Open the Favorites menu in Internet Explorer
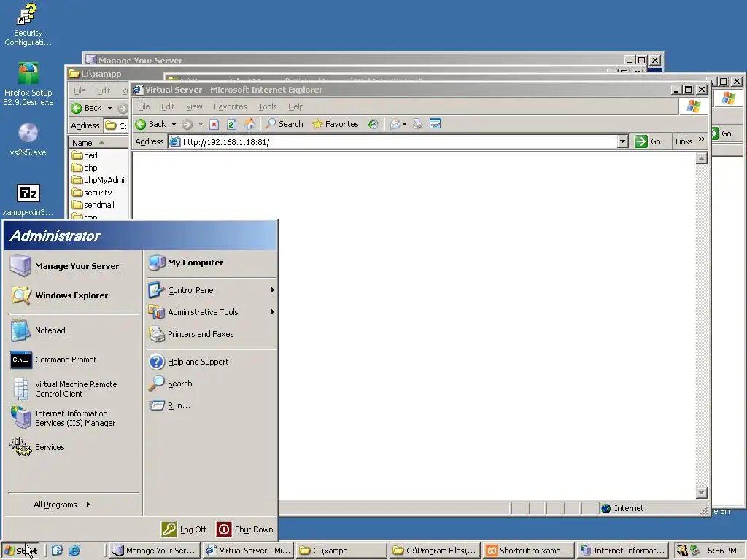The width and height of the screenshot is (747, 560). tap(230, 106)
